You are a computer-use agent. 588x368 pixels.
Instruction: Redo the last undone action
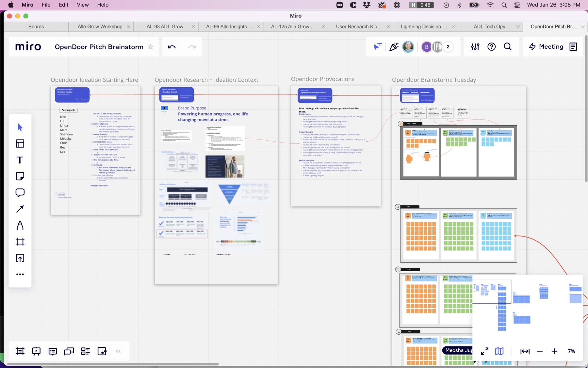[x=192, y=47]
